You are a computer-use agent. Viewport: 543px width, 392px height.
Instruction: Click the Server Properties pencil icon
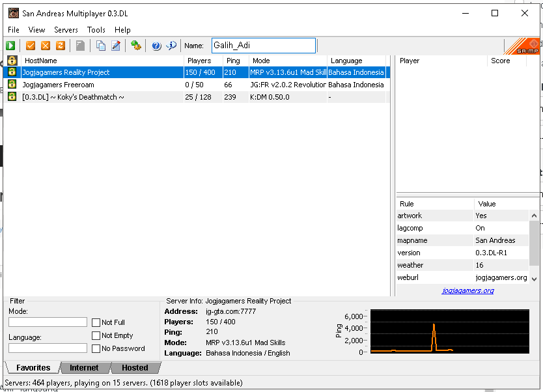(116, 46)
